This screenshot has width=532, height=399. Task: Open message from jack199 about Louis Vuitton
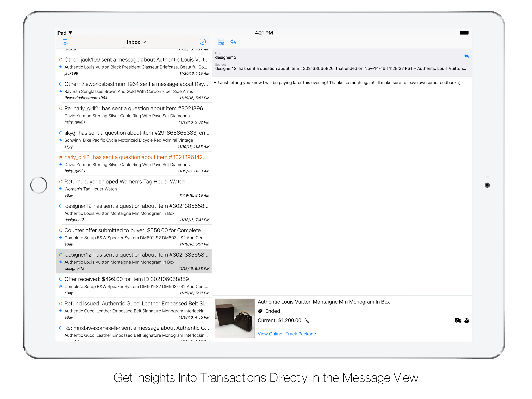pos(134,66)
